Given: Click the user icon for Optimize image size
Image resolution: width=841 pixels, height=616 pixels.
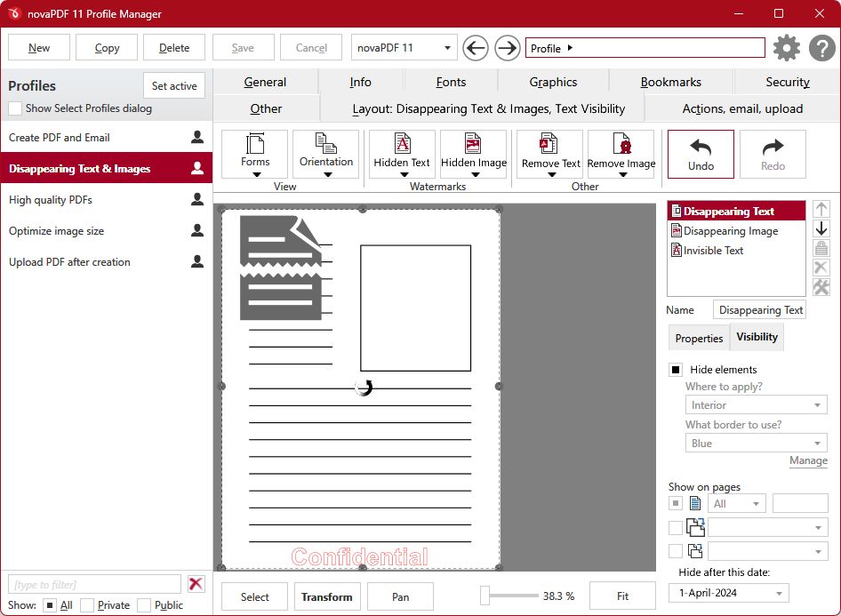Looking at the screenshot, I should 197,230.
